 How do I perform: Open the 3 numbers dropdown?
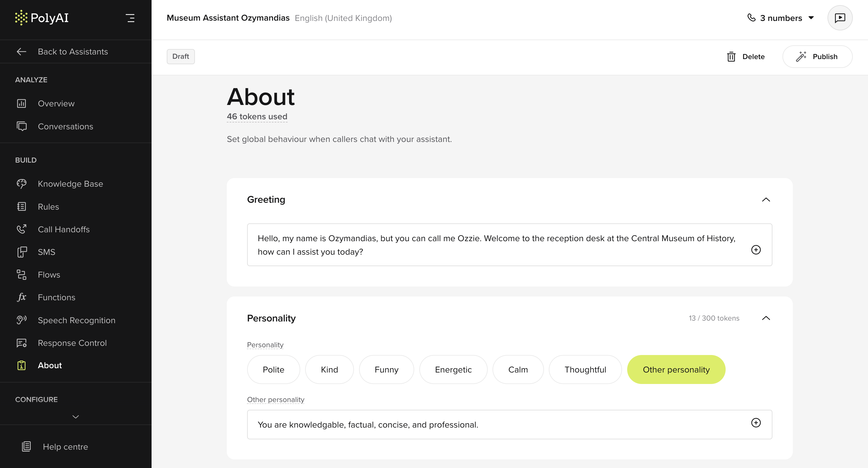coord(780,18)
